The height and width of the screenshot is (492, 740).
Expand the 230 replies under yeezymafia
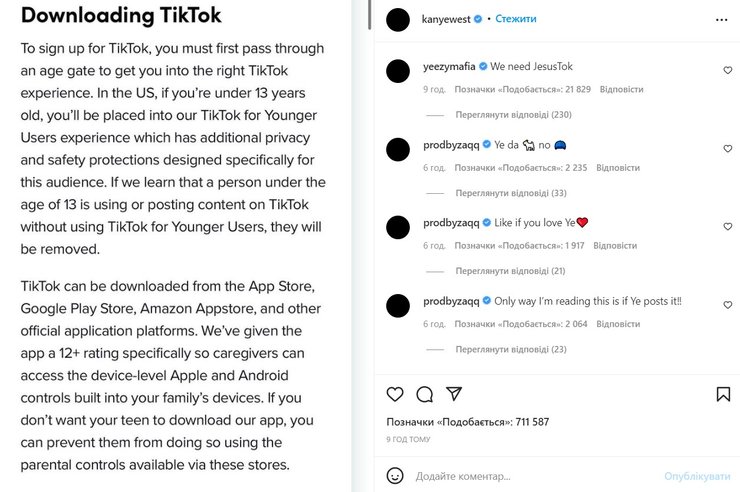click(x=512, y=115)
